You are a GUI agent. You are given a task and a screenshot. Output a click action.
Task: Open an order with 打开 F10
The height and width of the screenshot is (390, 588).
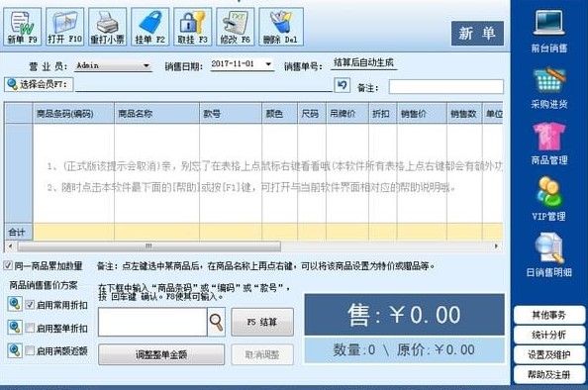tap(65, 27)
